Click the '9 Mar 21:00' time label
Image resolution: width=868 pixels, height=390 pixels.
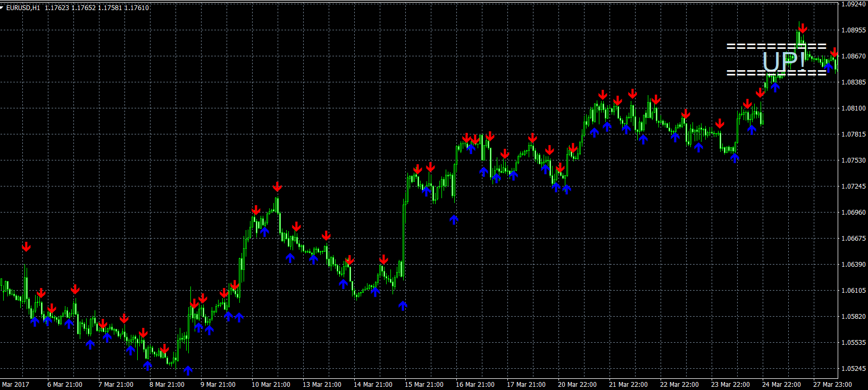click(x=218, y=385)
